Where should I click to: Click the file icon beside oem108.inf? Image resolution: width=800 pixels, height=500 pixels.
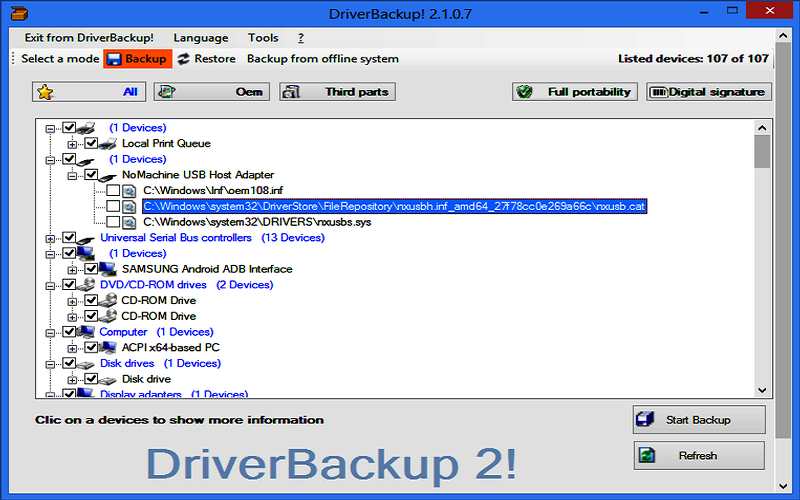129,191
